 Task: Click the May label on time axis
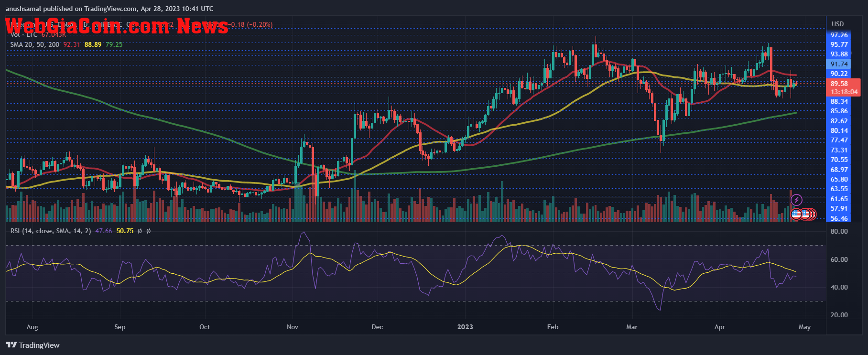(804, 327)
